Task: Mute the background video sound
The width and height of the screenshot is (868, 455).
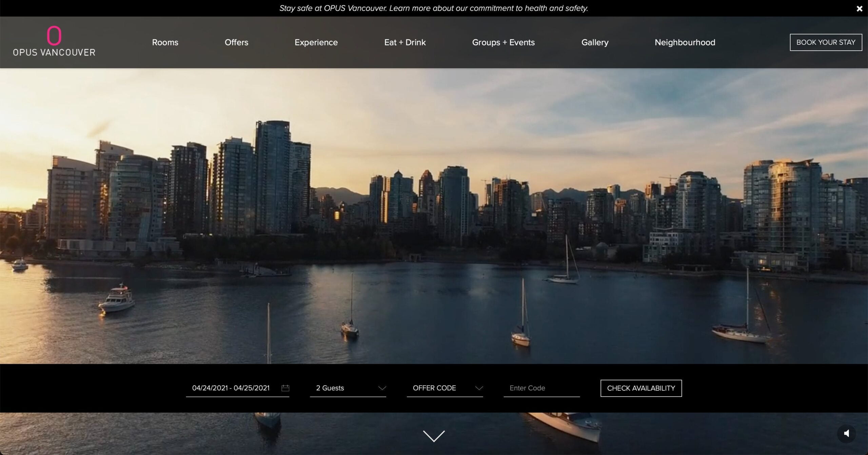Action: point(847,433)
